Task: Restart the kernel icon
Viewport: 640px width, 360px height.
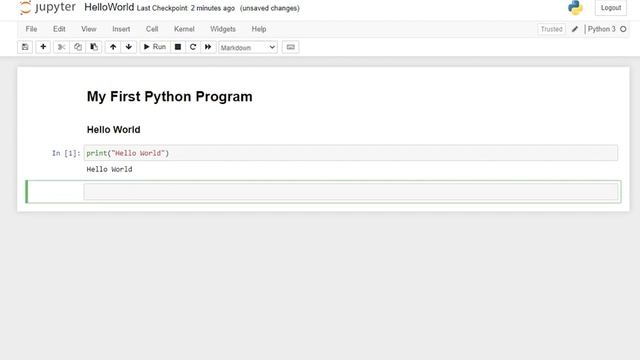Action: coord(193,47)
